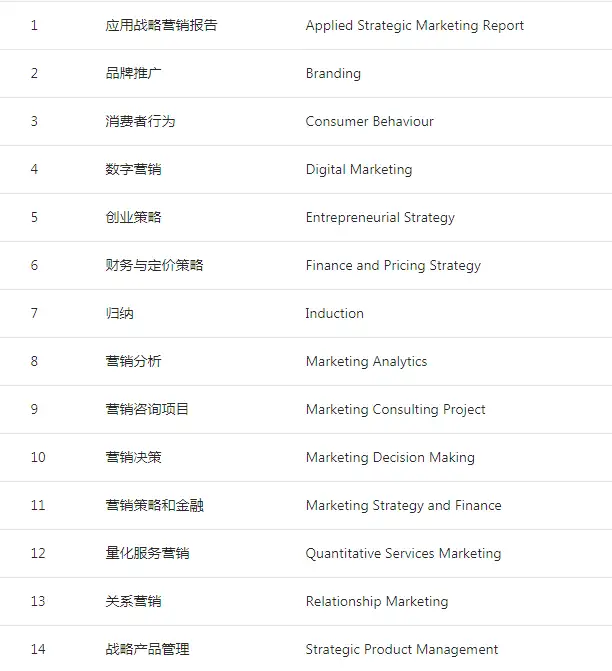Click the Digital Marketing entry
Screen dimensions: 612x671
click(359, 169)
